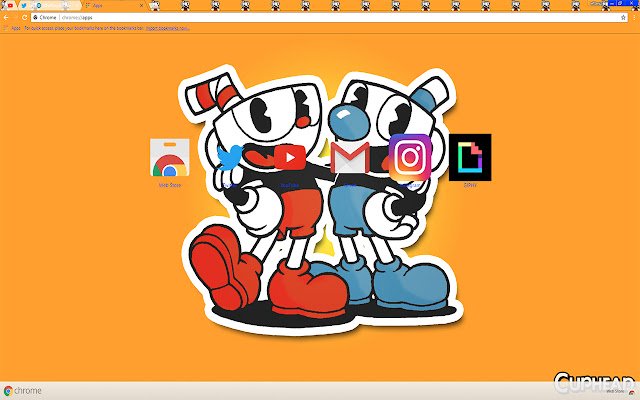Reload the page with the refresh icon
The width and height of the screenshot is (640, 400).
tap(24, 18)
